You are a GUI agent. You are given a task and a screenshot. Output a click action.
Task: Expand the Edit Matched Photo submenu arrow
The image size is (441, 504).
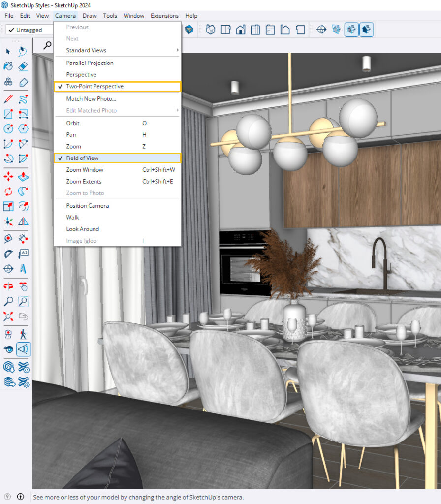point(177,111)
